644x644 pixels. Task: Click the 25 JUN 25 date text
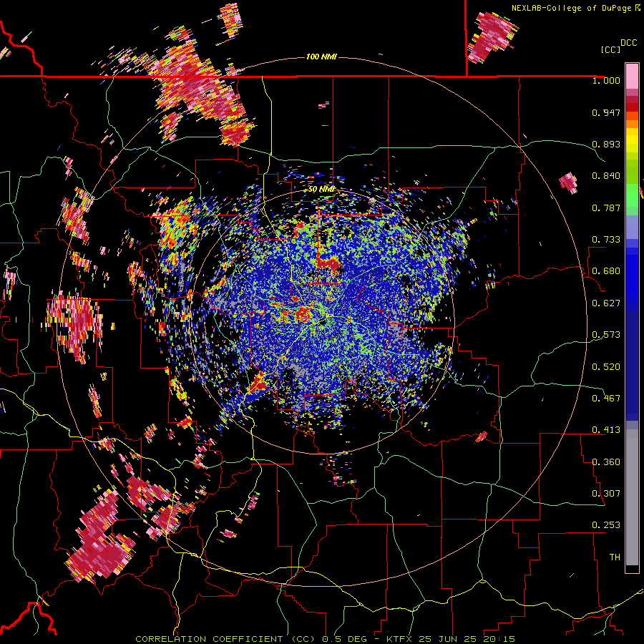click(448, 639)
